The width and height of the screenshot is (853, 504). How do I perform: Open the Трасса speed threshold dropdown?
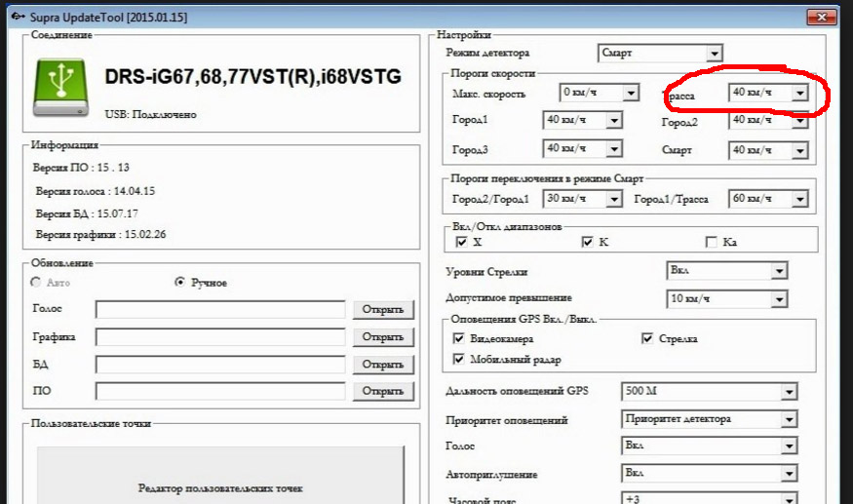pos(768,93)
